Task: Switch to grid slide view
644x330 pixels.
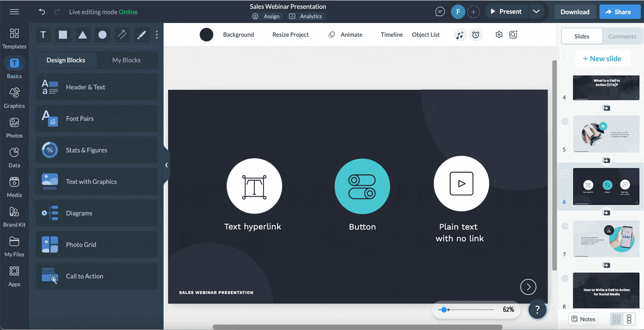Action: point(617,319)
